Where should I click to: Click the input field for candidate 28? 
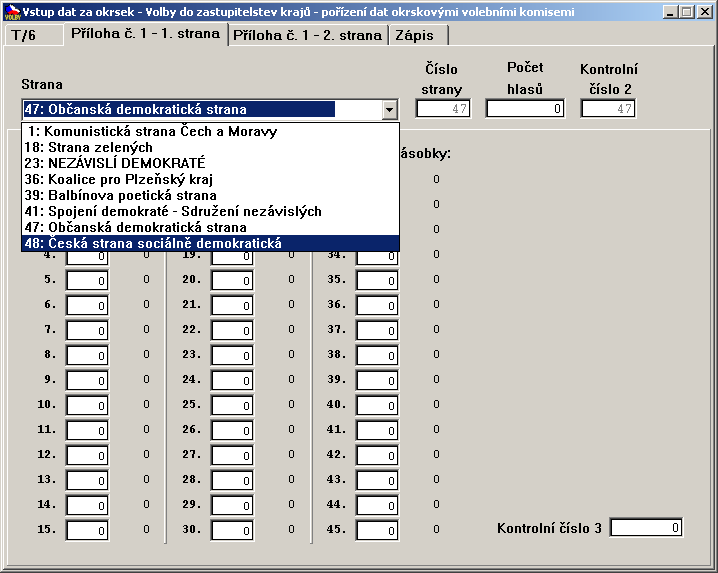click(232, 480)
